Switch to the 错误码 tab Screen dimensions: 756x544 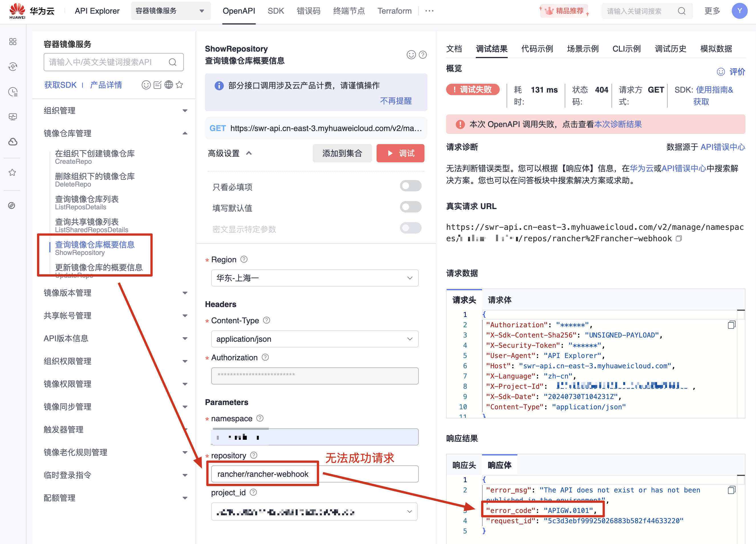pos(308,11)
